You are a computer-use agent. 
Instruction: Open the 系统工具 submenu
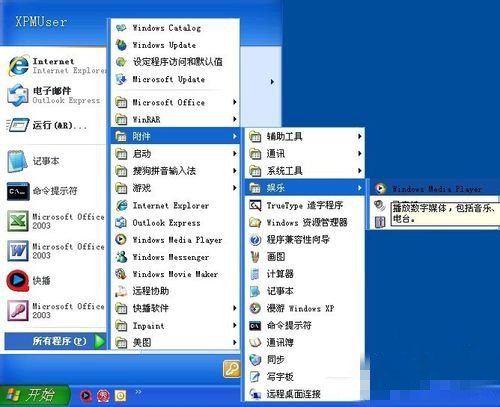click(x=305, y=171)
